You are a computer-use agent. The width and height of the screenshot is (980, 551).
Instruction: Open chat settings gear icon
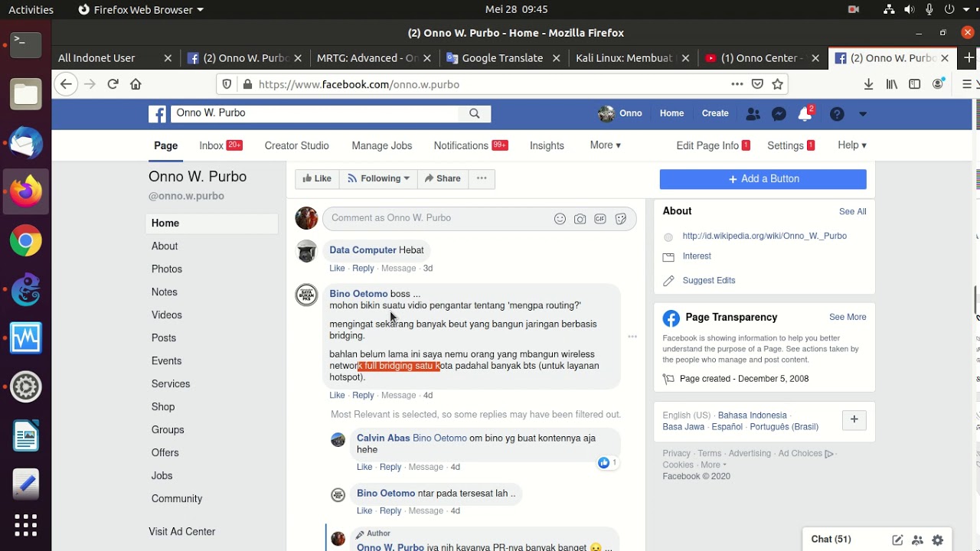pyautogui.click(x=937, y=540)
